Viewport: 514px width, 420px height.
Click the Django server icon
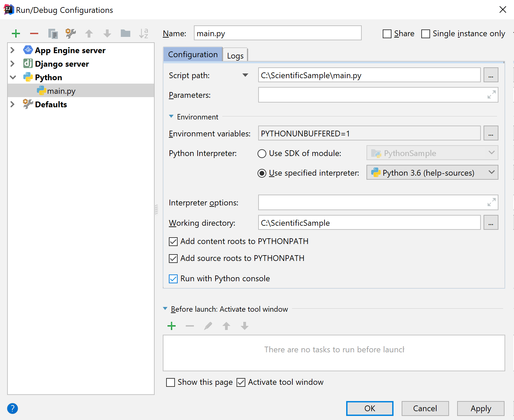28,63
